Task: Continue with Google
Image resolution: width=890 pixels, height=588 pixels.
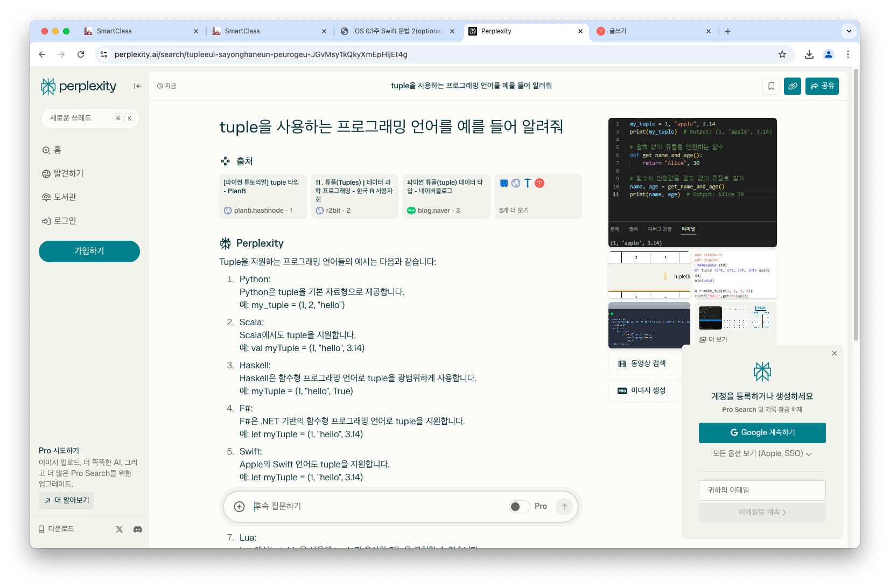Action: click(762, 433)
